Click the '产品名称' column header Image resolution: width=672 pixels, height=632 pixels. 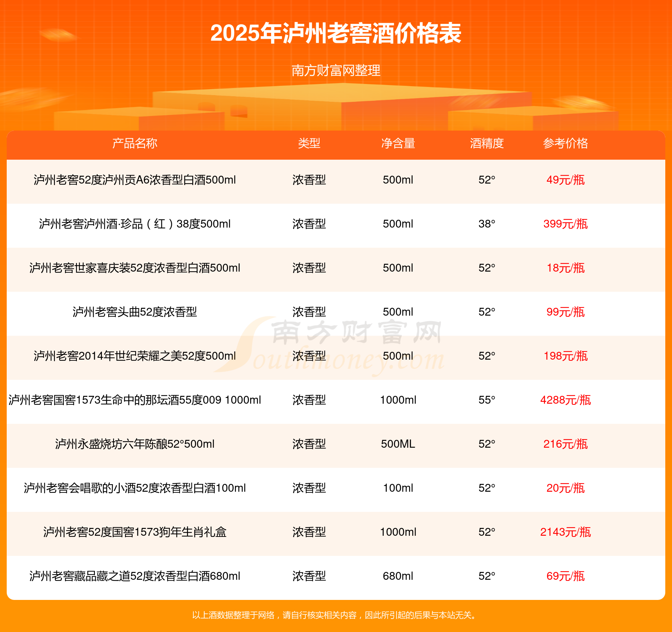pyautogui.click(x=135, y=143)
